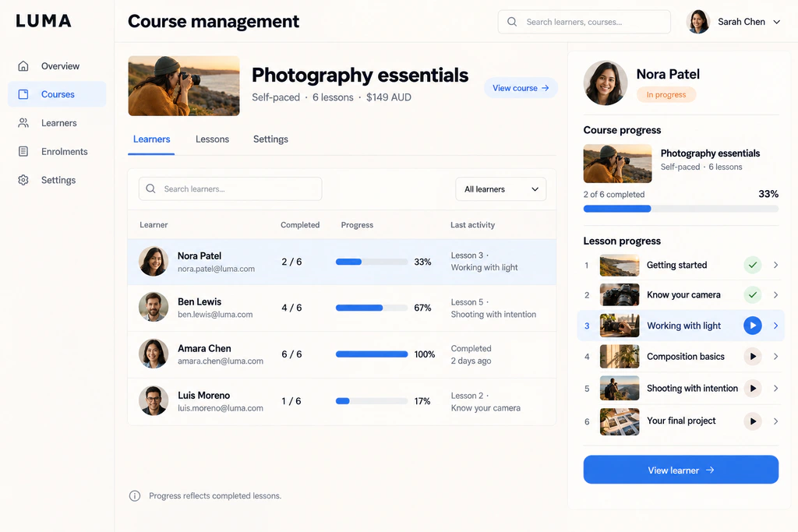798x532 pixels.
Task: Click the info icon beside progress note
Action: (x=134, y=496)
